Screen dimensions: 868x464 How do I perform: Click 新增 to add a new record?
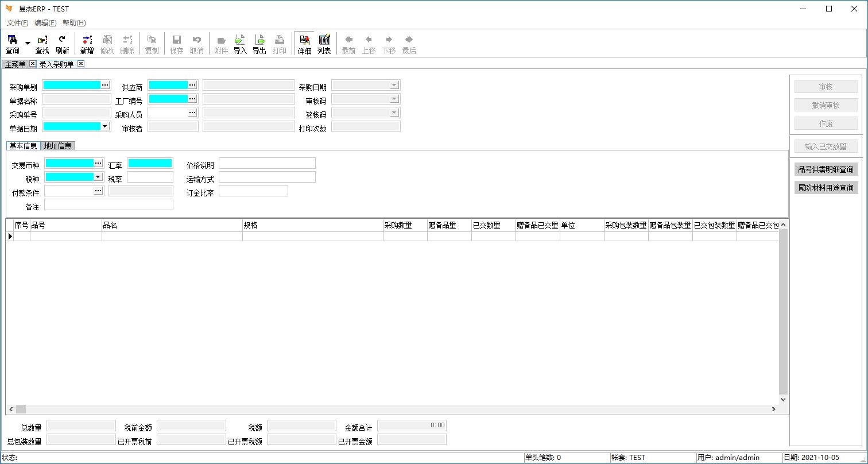(x=87, y=44)
